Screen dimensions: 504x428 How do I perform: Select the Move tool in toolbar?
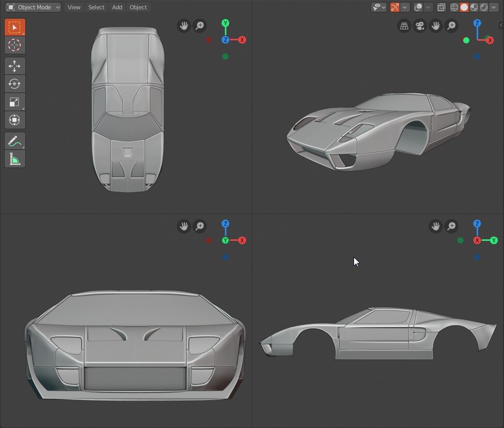pos(14,66)
